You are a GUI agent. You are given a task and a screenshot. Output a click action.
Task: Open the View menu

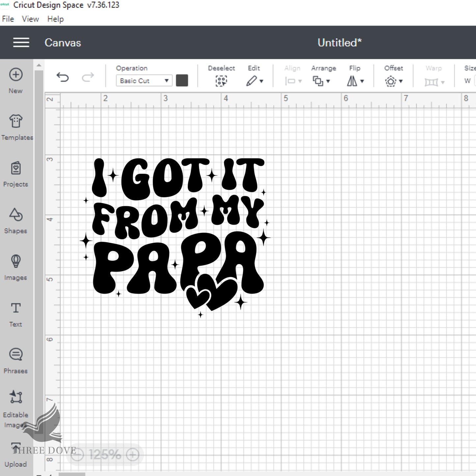pyautogui.click(x=30, y=19)
